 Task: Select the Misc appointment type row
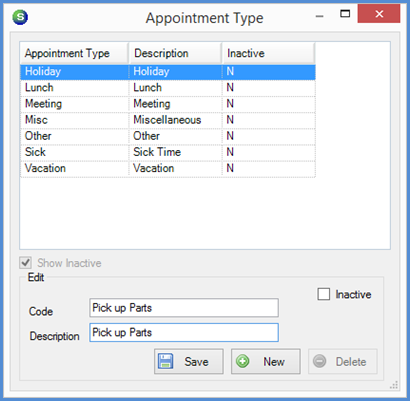click(x=168, y=120)
